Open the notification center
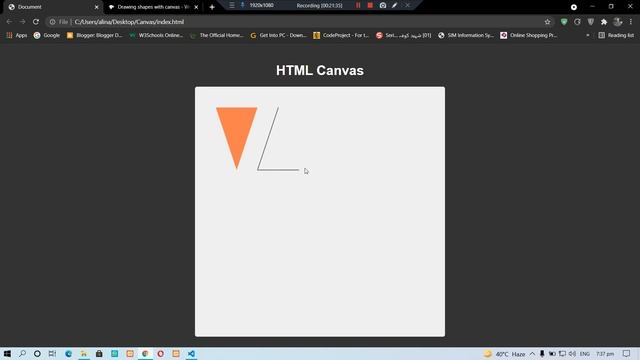 pyautogui.click(x=627, y=354)
